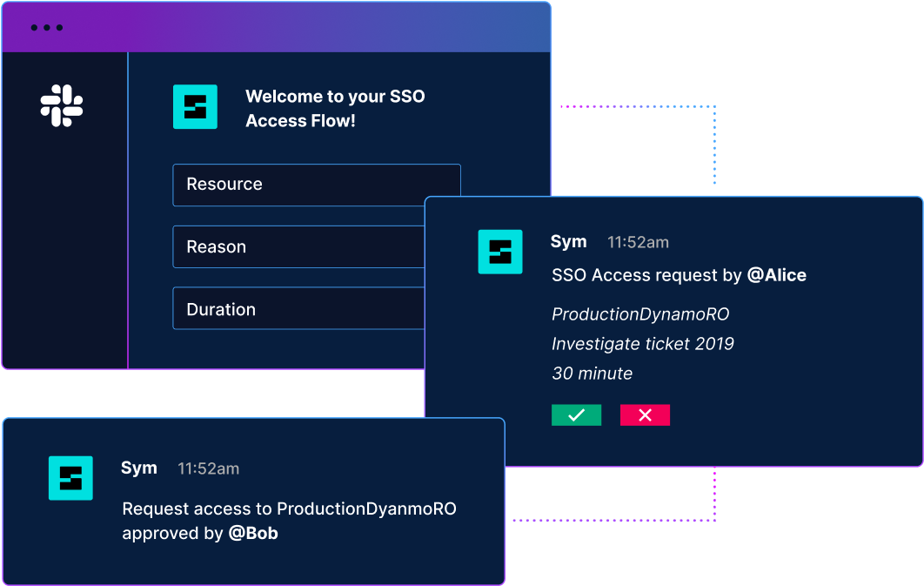
Task: Click into the Duration field
Action: point(298,308)
